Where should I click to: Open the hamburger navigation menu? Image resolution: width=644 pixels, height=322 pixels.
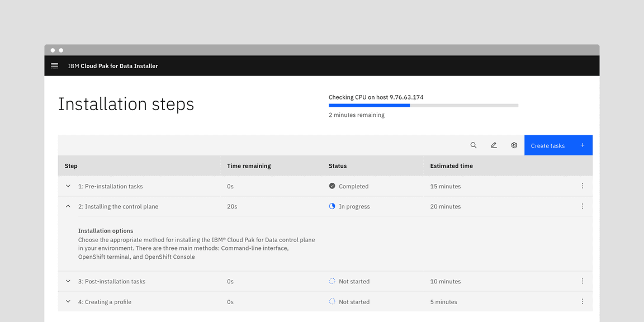pos(55,66)
